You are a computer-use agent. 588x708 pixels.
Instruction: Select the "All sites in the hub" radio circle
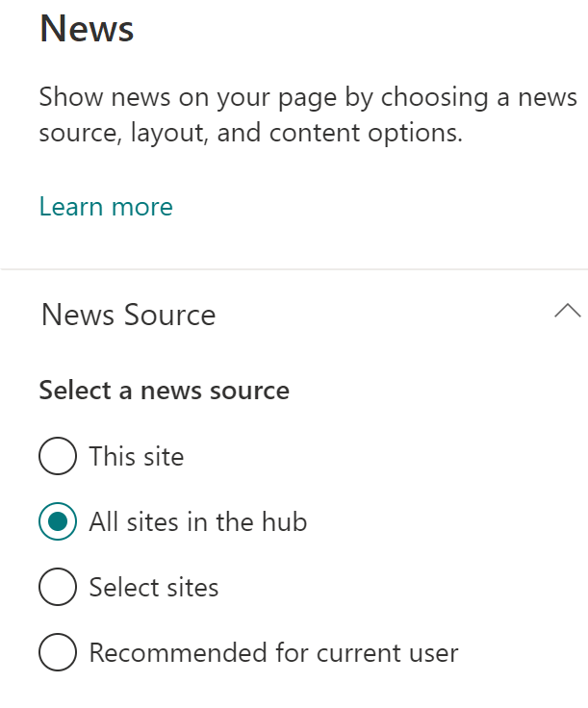(x=58, y=521)
